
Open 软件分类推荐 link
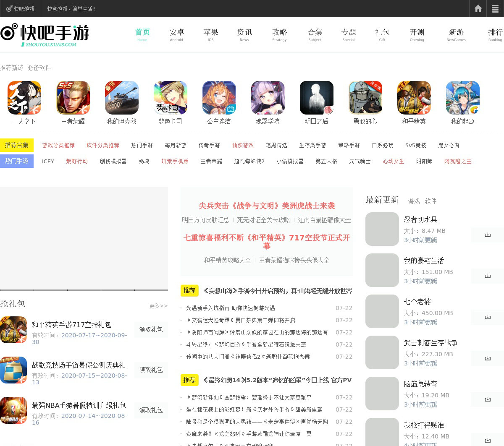[103, 145]
